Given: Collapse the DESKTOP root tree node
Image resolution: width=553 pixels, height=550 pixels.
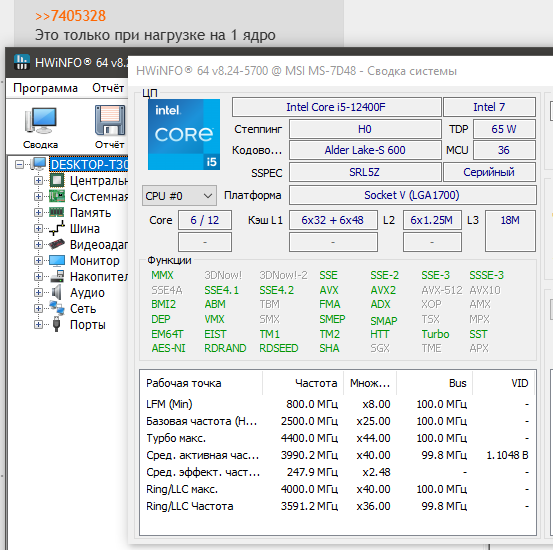Looking at the screenshot, I should point(19,164).
